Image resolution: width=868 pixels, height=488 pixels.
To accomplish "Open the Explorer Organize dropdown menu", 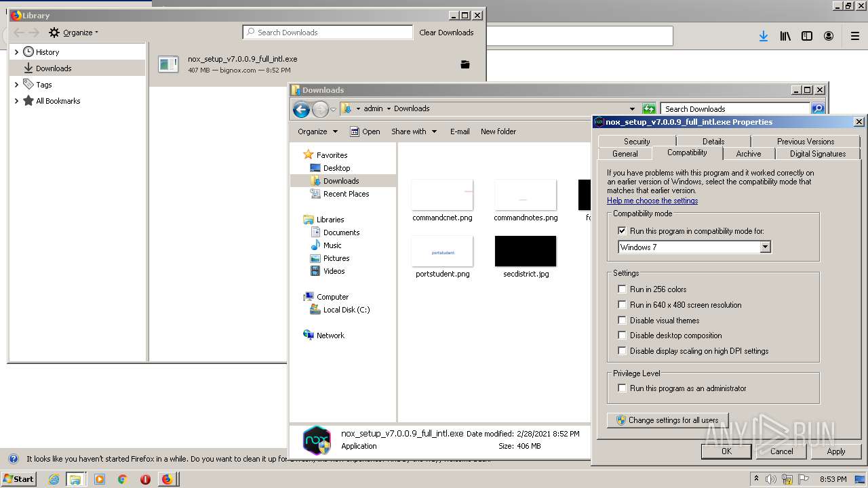I will coord(317,131).
